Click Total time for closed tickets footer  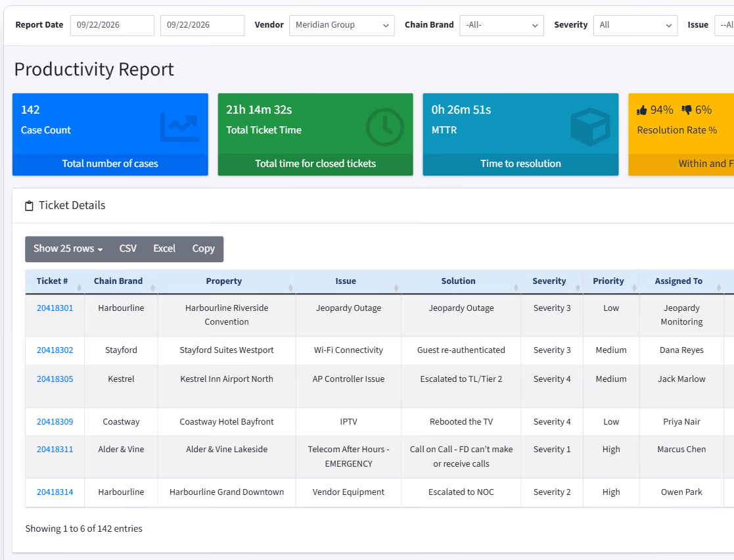315,164
